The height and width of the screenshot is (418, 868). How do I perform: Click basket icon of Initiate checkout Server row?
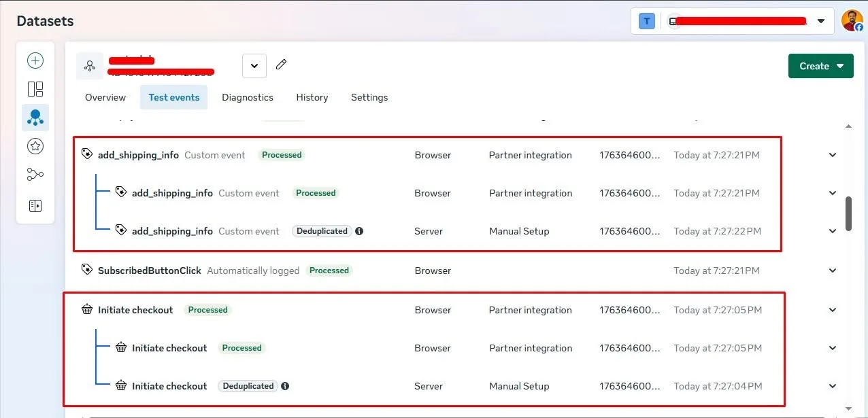(x=121, y=386)
